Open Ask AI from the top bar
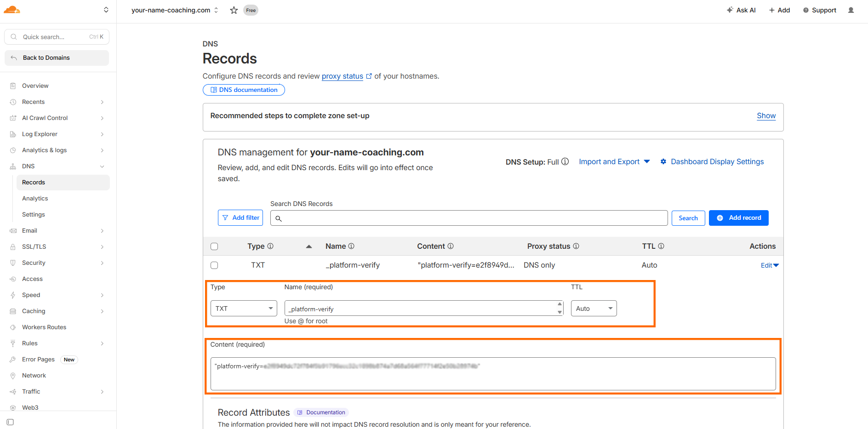The image size is (868, 429). (x=741, y=10)
